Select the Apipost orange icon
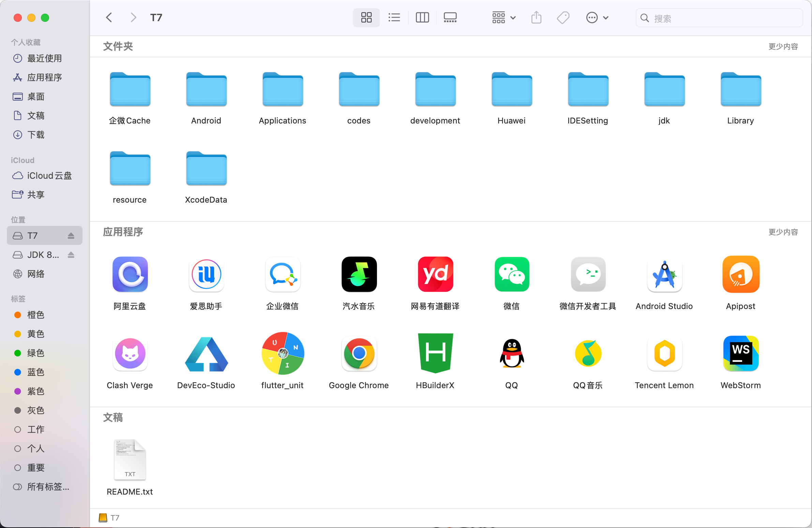Screen dimensions: 812x528 coord(740,275)
